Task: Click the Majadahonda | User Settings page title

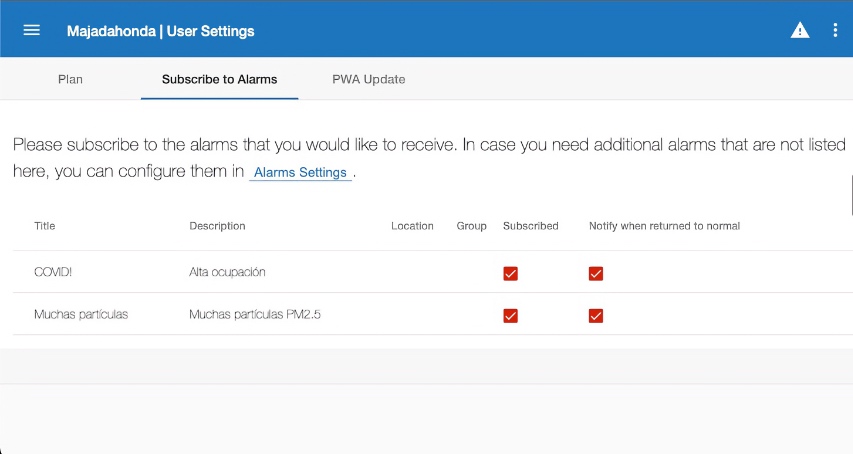Action: coord(160,31)
